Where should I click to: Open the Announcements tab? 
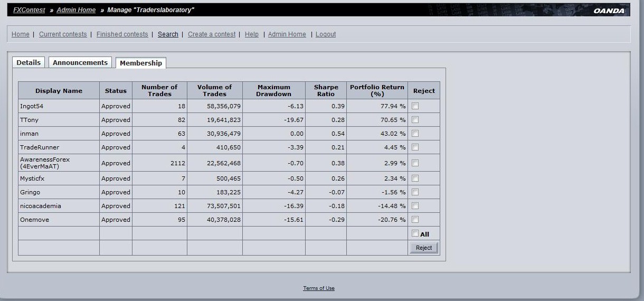tap(80, 62)
